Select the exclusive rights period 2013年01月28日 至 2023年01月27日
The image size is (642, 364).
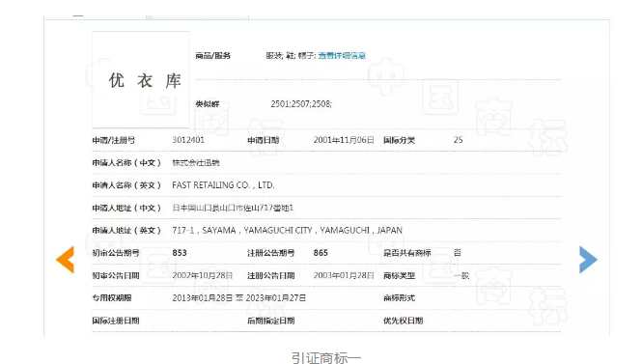(239, 298)
